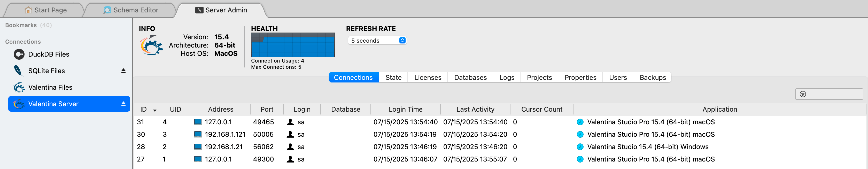The width and height of the screenshot is (868, 169).
Task: Click the Server Admin activity monitor icon
Action: tap(199, 10)
